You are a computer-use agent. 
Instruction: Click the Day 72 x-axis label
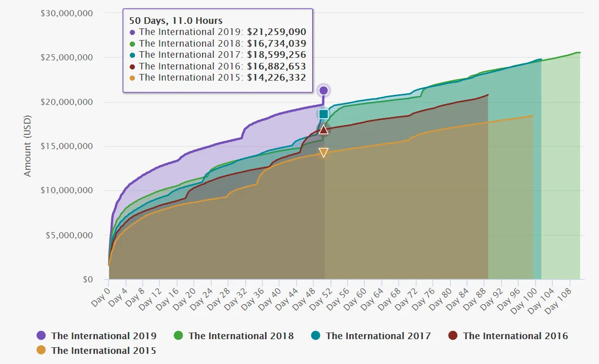click(406, 299)
